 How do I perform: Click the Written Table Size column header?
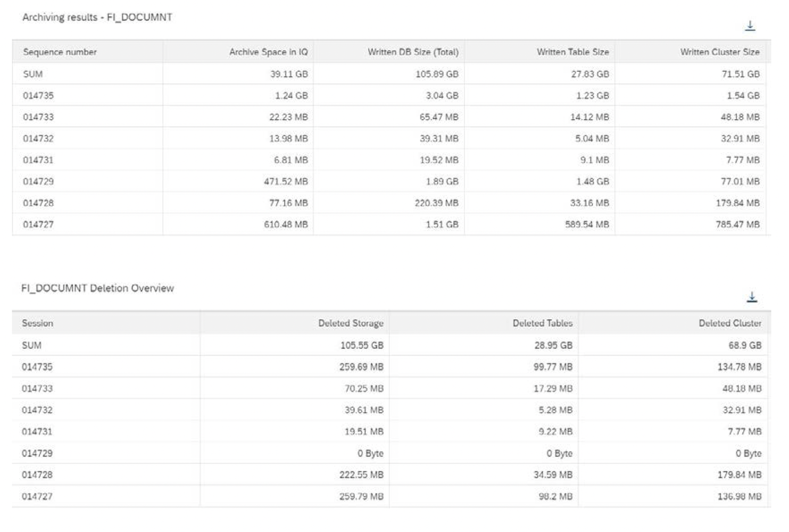(572, 52)
